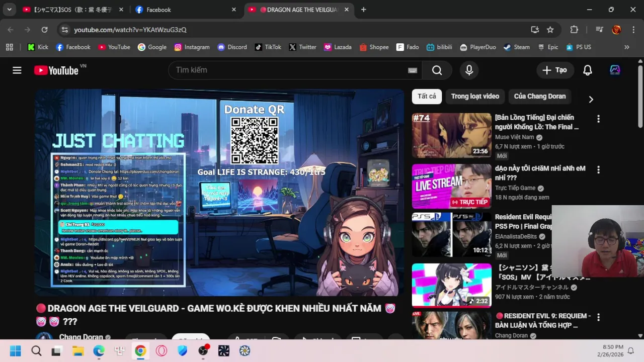
Task: Open Chrome extensions puzzle icon
Action: click(x=574, y=30)
